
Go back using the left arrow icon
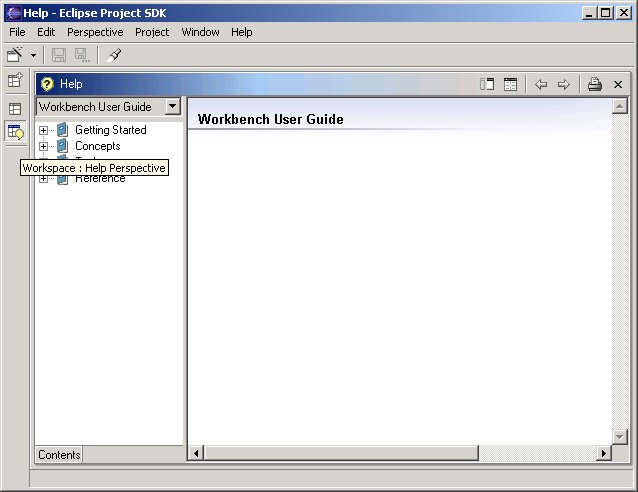point(541,85)
